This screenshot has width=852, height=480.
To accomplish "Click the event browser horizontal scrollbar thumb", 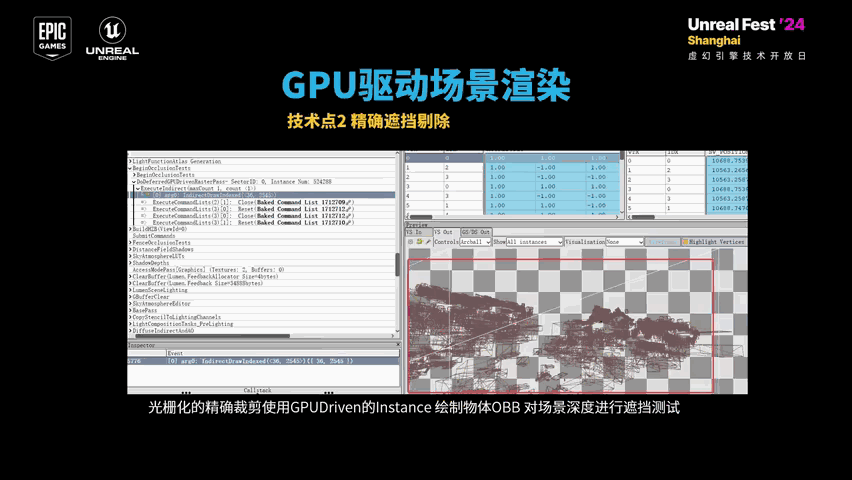I will pyautogui.click(x=212, y=336).
